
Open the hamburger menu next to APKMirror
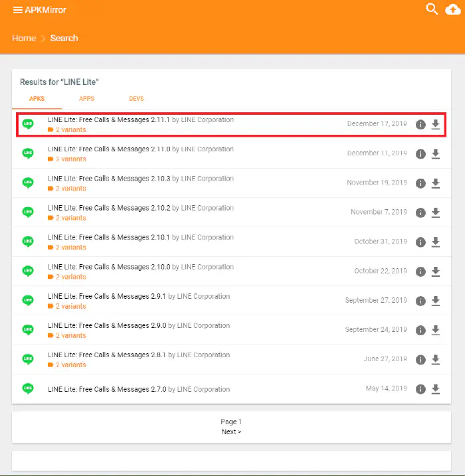click(18, 10)
